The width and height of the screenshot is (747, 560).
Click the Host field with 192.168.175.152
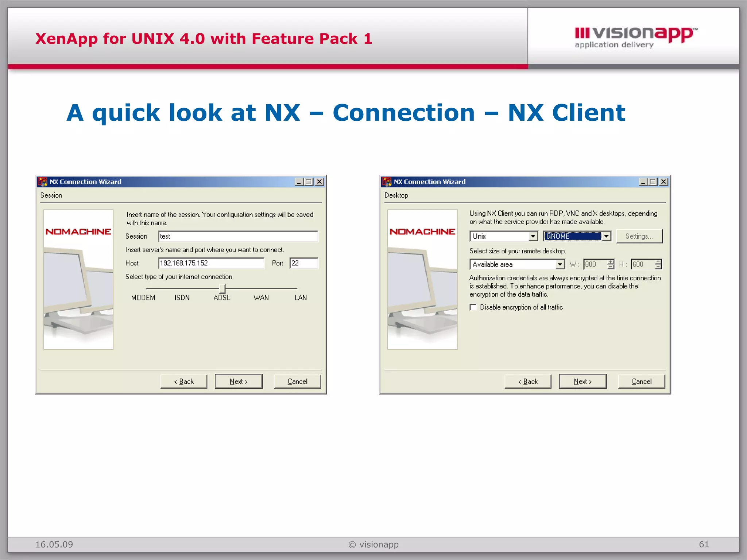tap(211, 263)
